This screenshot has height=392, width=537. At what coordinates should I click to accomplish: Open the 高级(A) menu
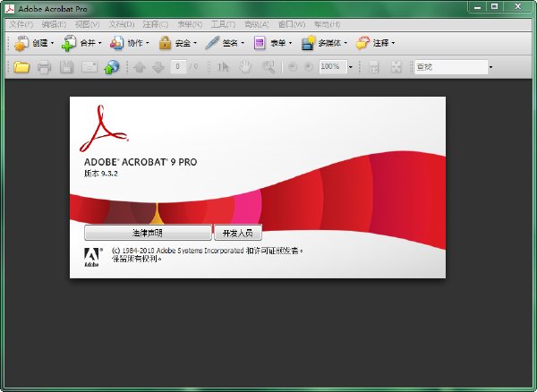(x=257, y=24)
